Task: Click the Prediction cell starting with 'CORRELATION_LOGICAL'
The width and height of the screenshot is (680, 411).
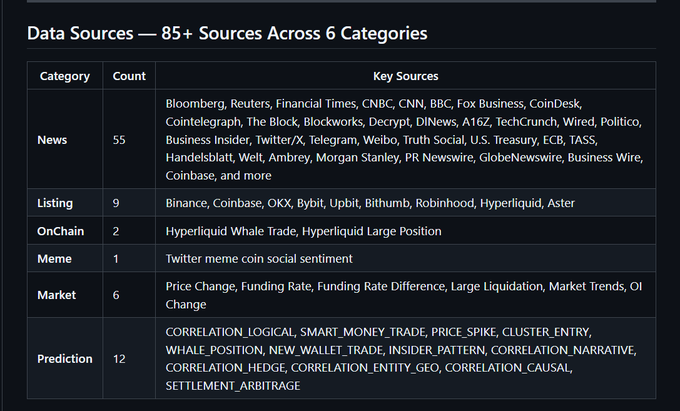Action: point(405,359)
